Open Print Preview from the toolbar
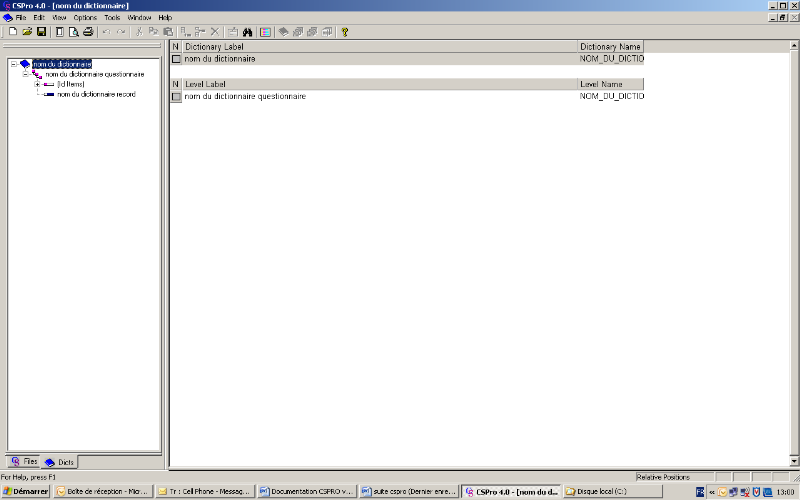The image size is (800, 500). (74, 32)
